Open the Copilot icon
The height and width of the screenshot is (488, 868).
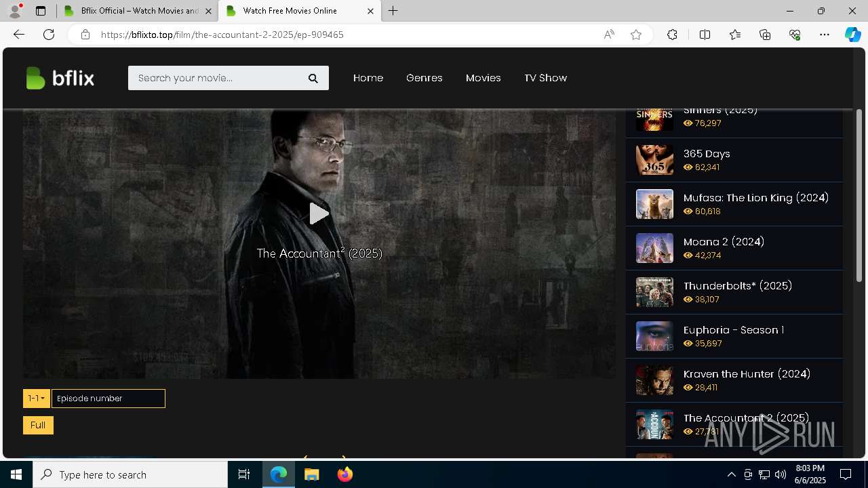pos(852,35)
